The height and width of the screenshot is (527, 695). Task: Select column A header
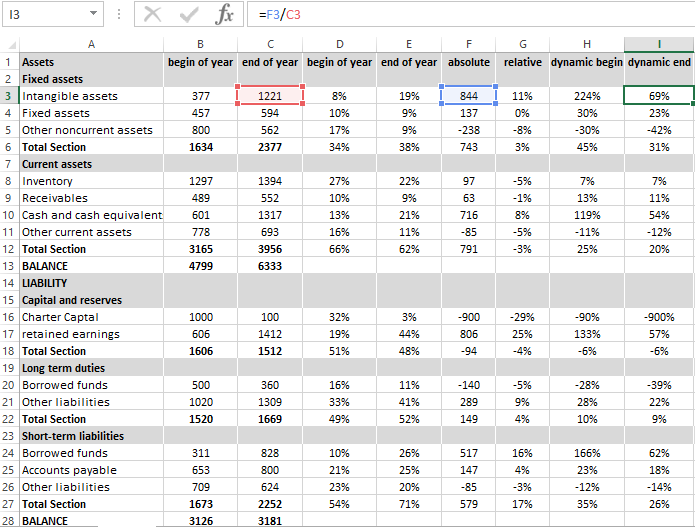click(91, 44)
